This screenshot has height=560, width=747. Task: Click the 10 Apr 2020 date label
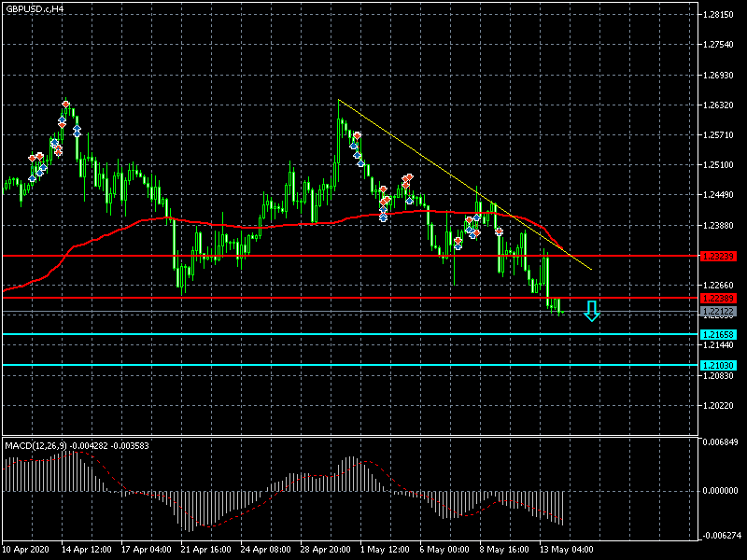26,551
